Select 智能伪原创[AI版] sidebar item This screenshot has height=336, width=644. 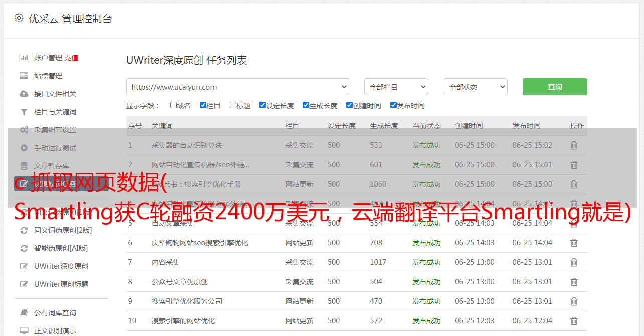click(61, 248)
